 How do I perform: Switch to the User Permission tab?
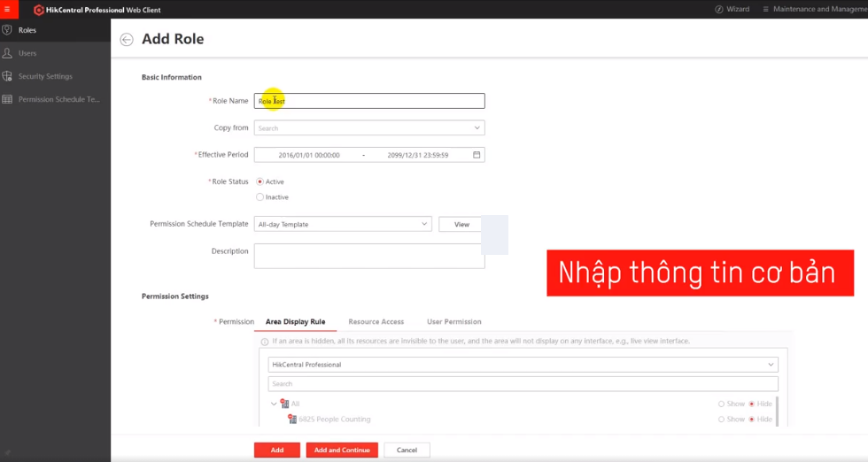(x=453, y=321)
